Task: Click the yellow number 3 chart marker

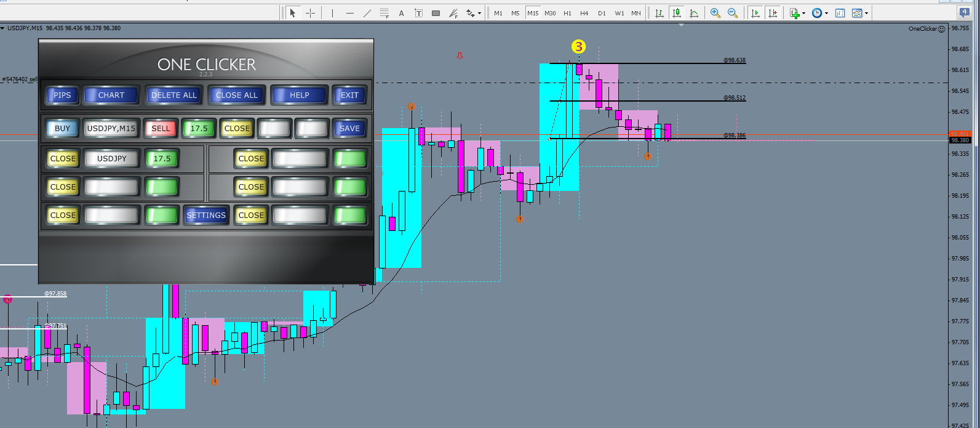Action: pos(578,46)
